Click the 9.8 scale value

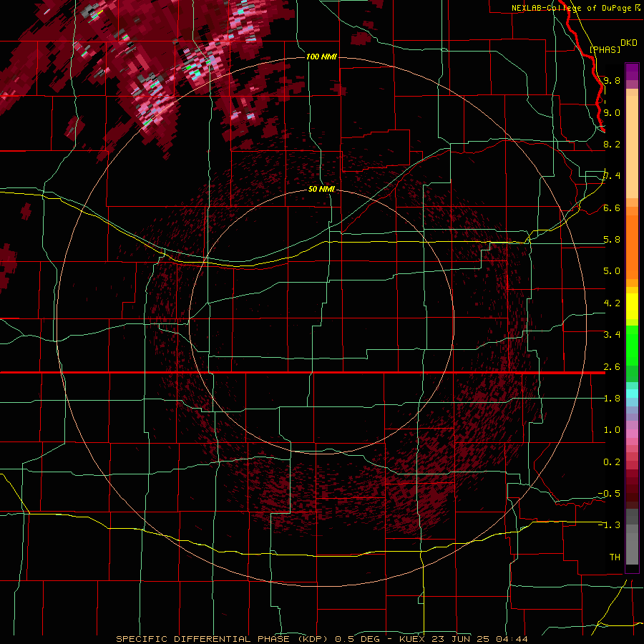(x=612, y=80)
